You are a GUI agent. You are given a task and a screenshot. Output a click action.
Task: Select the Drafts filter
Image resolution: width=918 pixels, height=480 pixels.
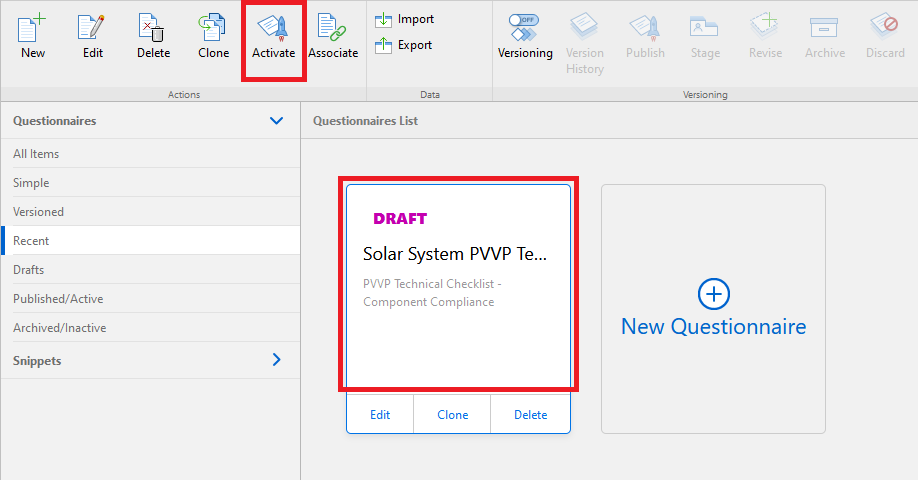point(150,269)
